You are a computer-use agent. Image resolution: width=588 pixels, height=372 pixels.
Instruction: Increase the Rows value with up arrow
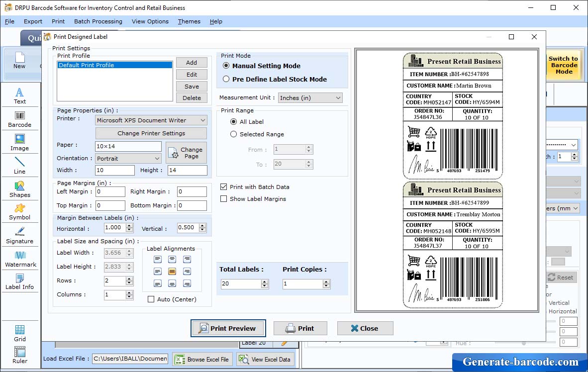129,279
